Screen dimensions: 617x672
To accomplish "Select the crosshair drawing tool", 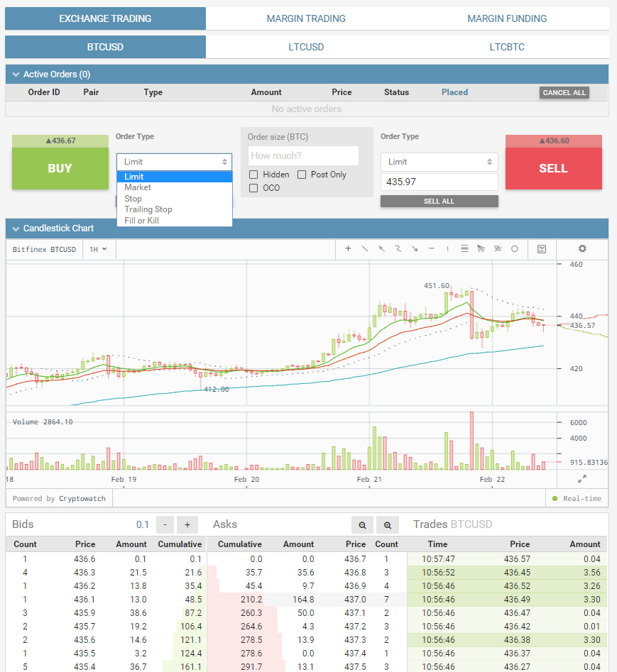I will [348, 248].
